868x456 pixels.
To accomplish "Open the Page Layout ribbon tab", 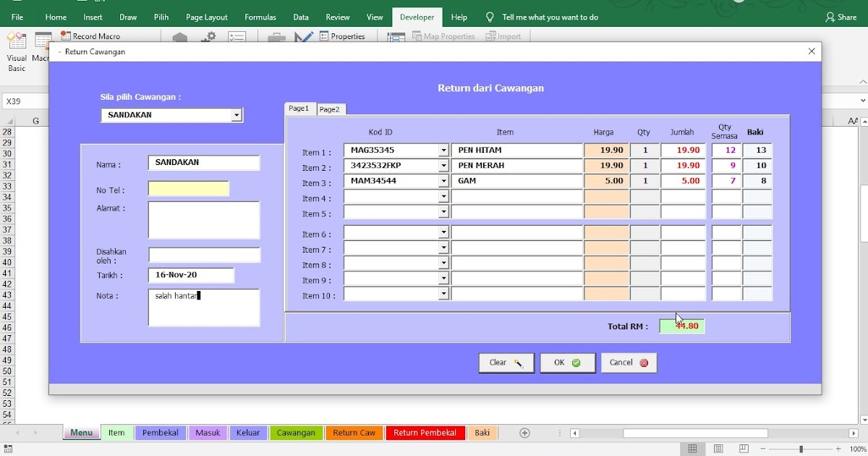I will (x=207, y=17).
